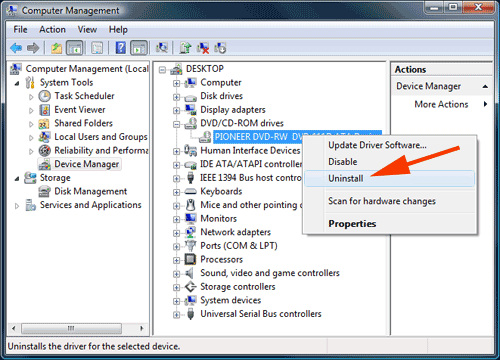Expand the Disk drives node
Image resolution: width=500 pixels, height=360 pixels.
tap(176, 97)
